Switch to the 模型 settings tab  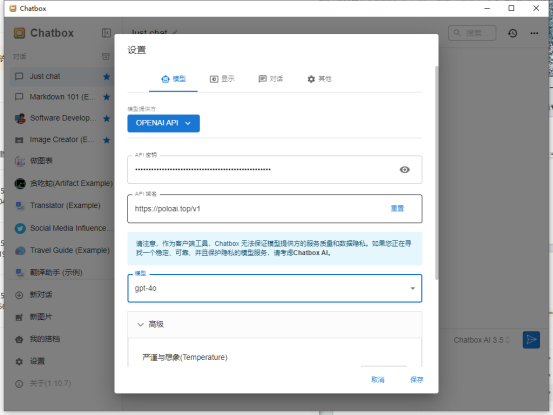(173, 79)
